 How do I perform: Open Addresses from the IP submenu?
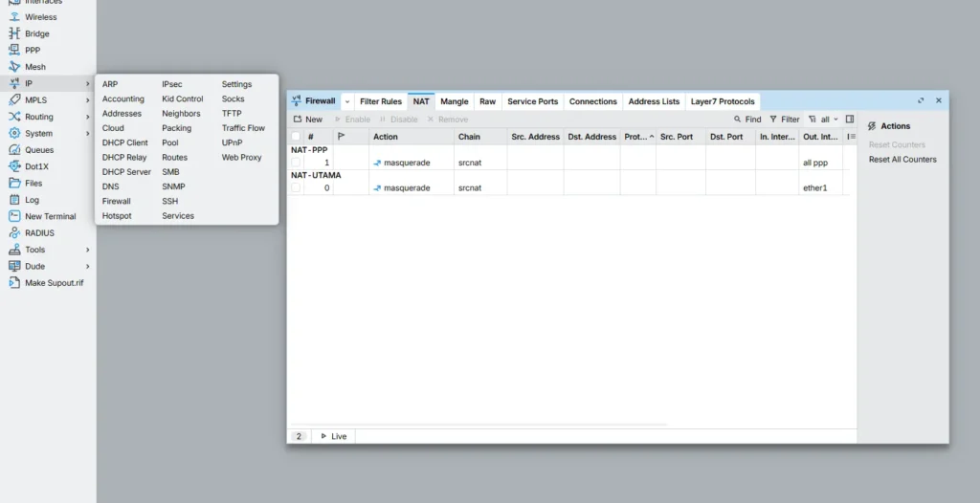coord(122,114)
